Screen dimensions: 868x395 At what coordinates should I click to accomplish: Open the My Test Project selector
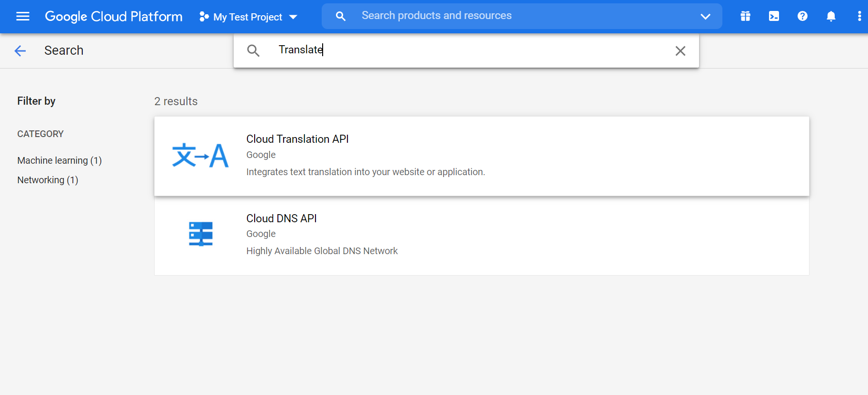coord(248,17)
